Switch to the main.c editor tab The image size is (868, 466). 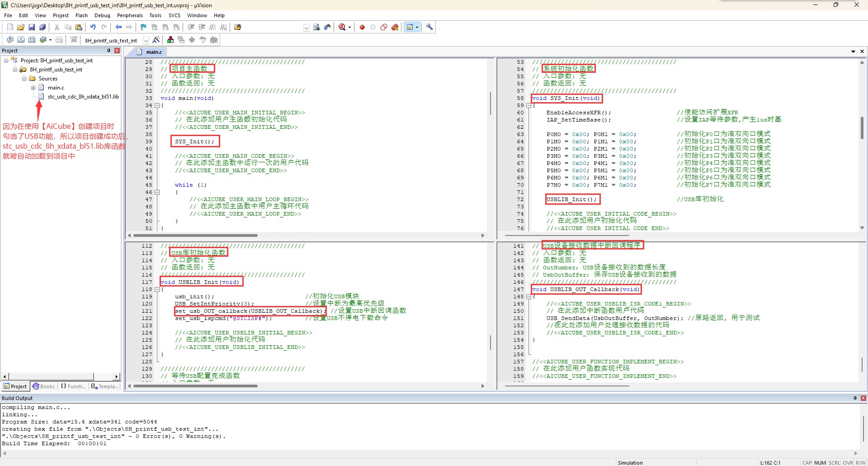tap(150, 52)
